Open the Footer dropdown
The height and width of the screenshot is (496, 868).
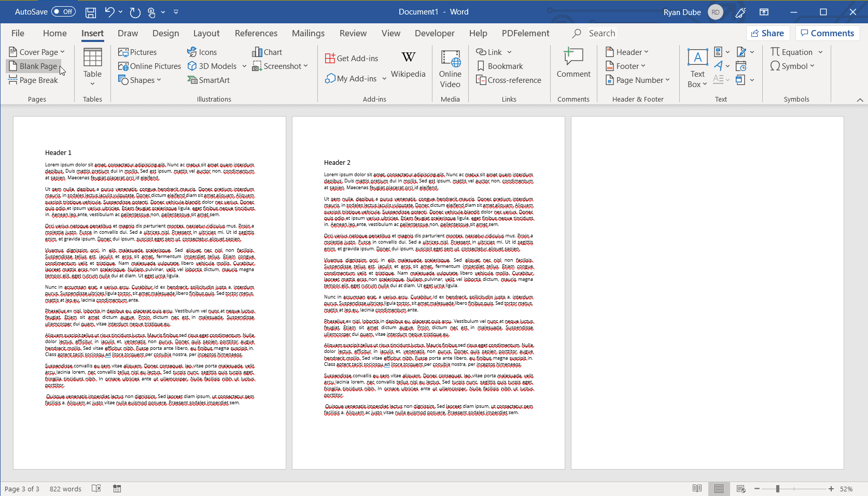click(625, 66)
